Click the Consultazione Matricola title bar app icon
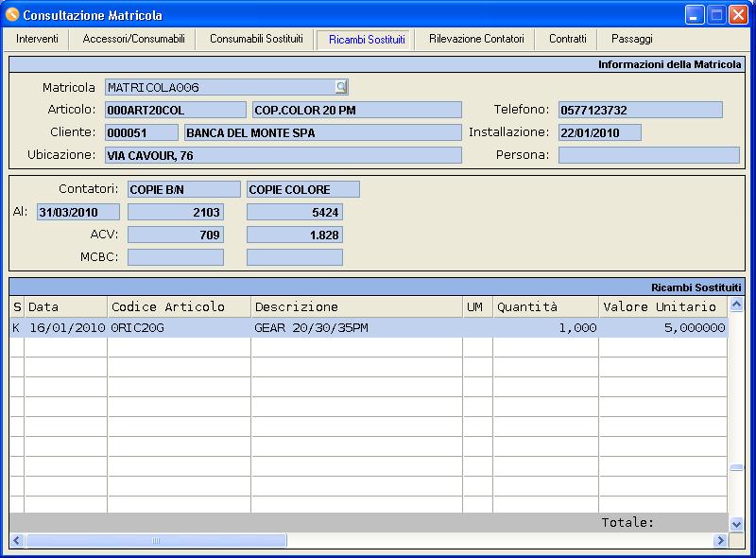Viewport: 756px width, 558px height. click(12, 15)
